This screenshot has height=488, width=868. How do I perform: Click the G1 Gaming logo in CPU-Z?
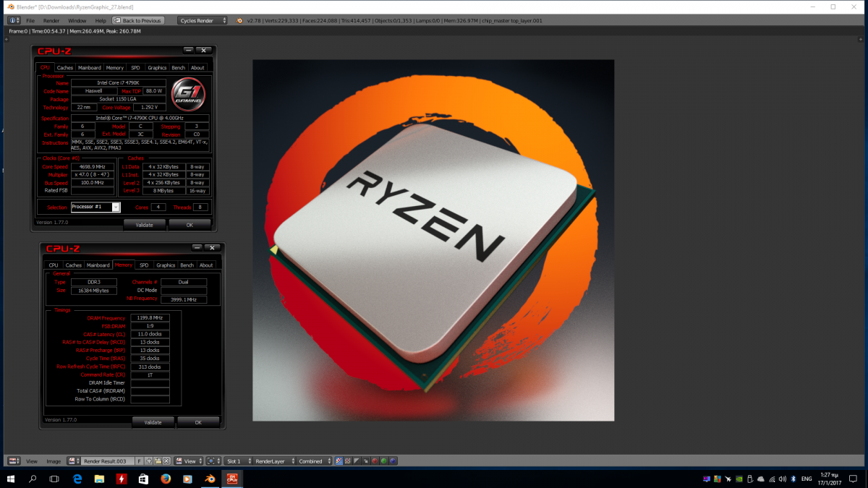click(188, 94)
